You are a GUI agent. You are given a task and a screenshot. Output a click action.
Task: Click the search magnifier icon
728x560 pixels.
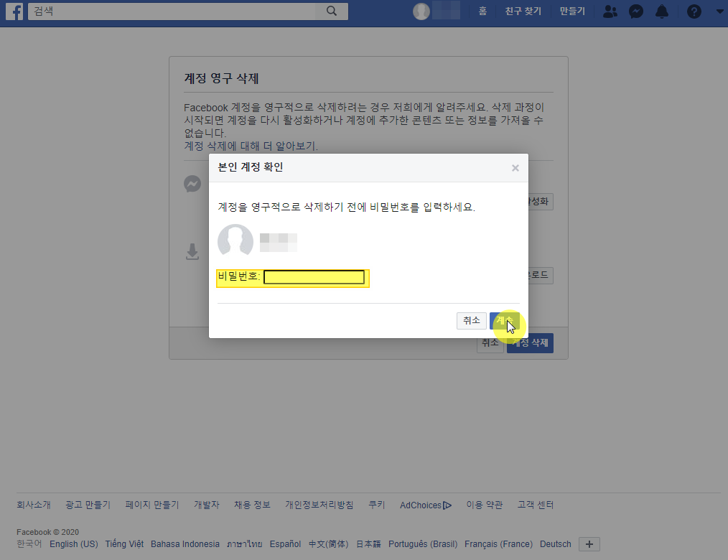pyautogui.click(x=331, y=11)
